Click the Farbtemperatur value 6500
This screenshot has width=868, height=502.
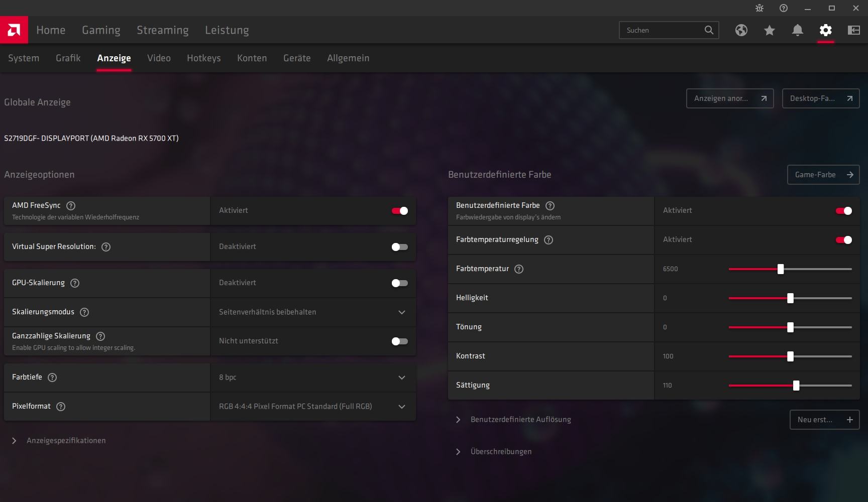tap(670, 269)
